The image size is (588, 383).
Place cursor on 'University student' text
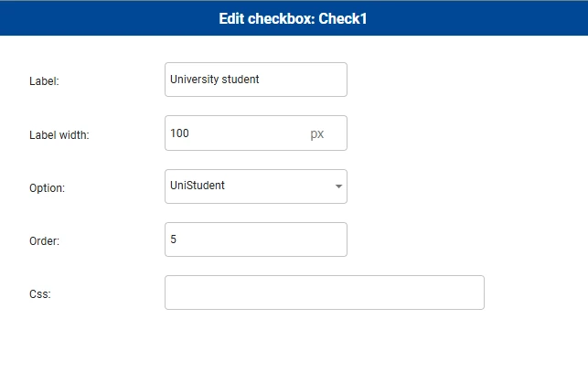coord(215,80)
